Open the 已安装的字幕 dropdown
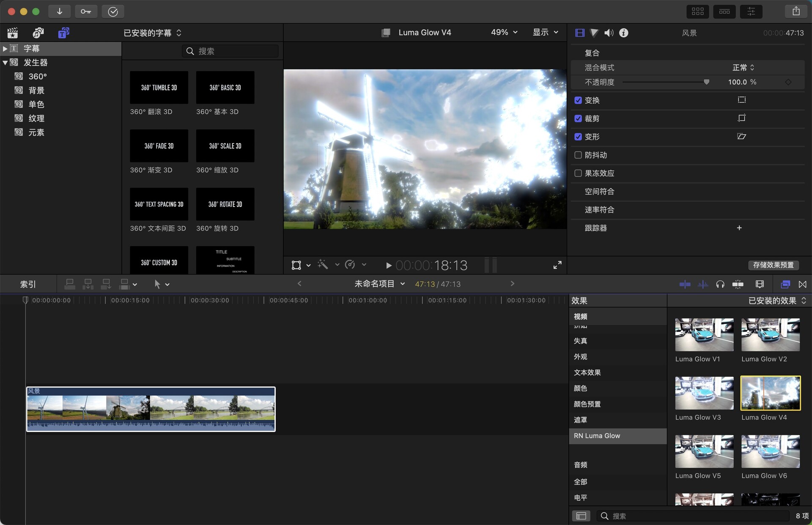The image size is (812, 525). (152, 33)
